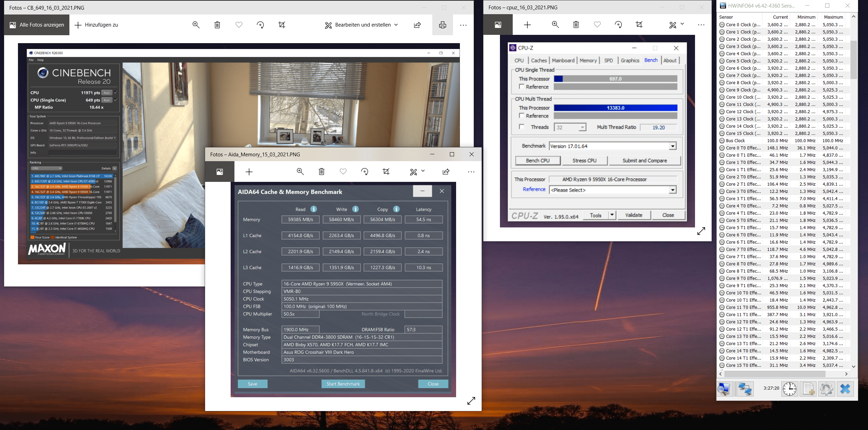This screenshot has height=430, width=868.
Task: Click the HWiNFO reset clock icon
Action: (x=789, y=389)
